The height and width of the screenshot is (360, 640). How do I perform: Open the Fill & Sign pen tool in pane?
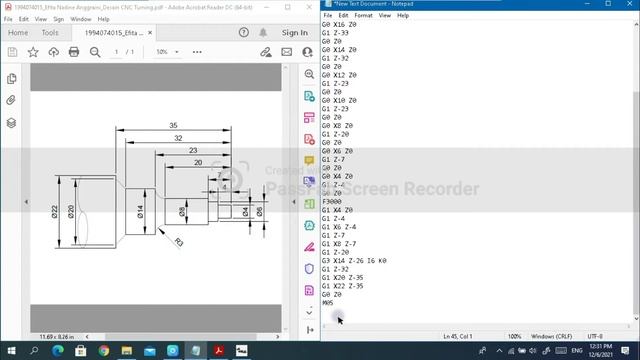tap(309, 247)
